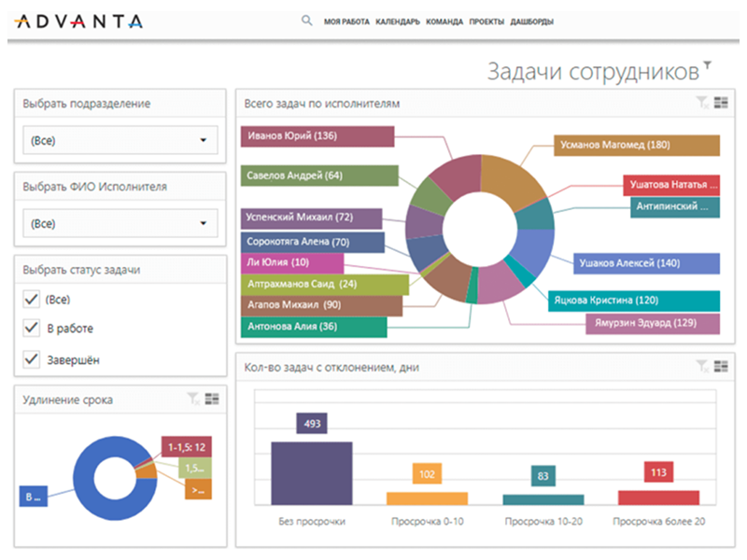Click the Без просрочки purple bar

[312, 473]
